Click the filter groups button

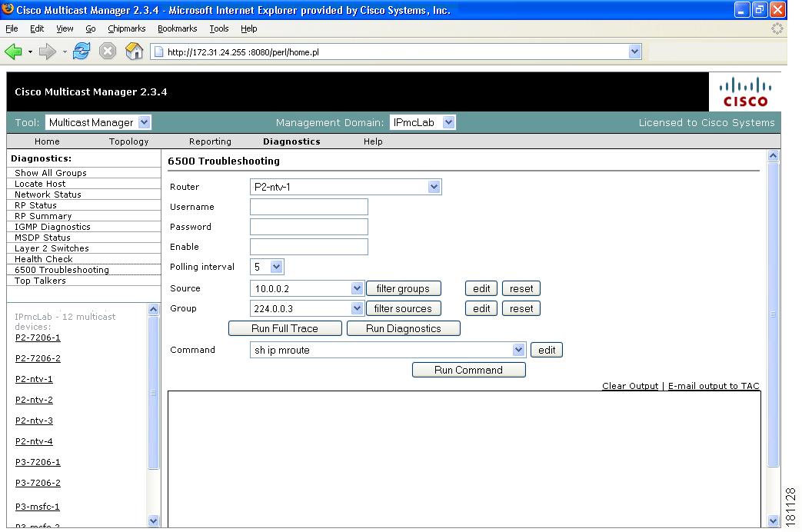pos(403,288)
